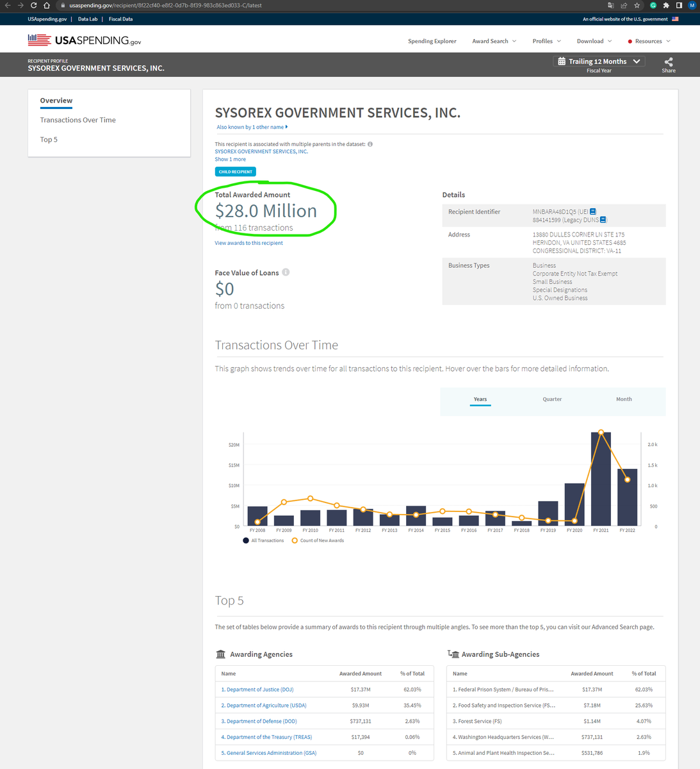Expand the Resources menu
700x769 pixels.
tap(649, 41)
